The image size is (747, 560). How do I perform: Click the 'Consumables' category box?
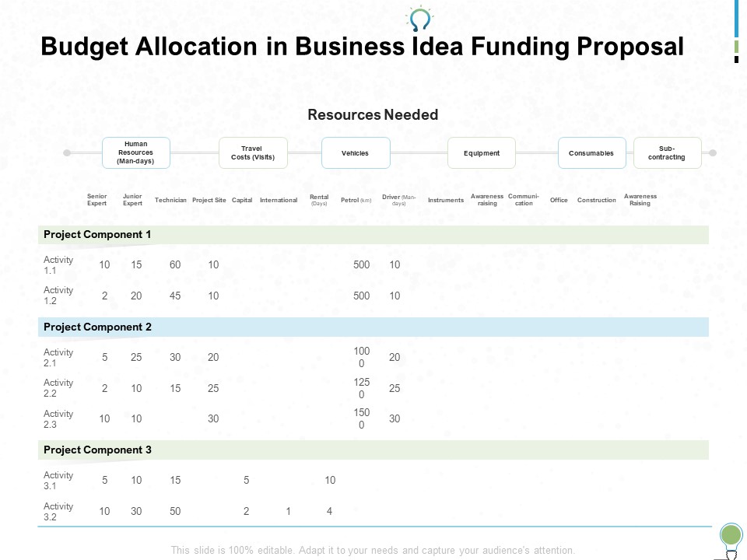[x=591, y=153]
